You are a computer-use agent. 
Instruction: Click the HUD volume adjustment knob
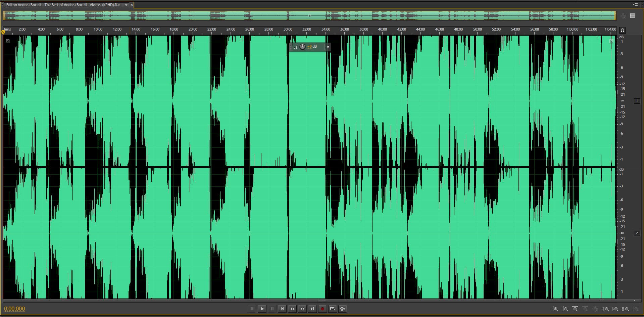tap(302, 47)
